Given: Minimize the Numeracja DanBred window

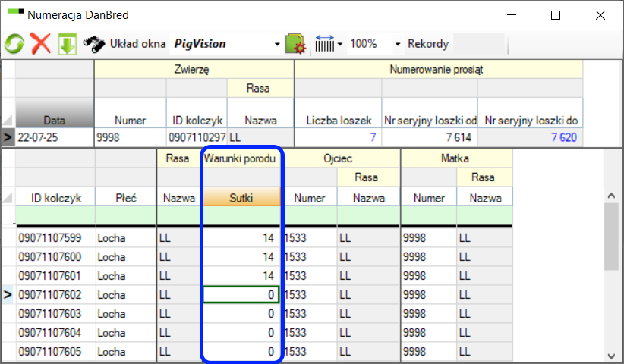Looking at the screenshot, I should [512, 15].
